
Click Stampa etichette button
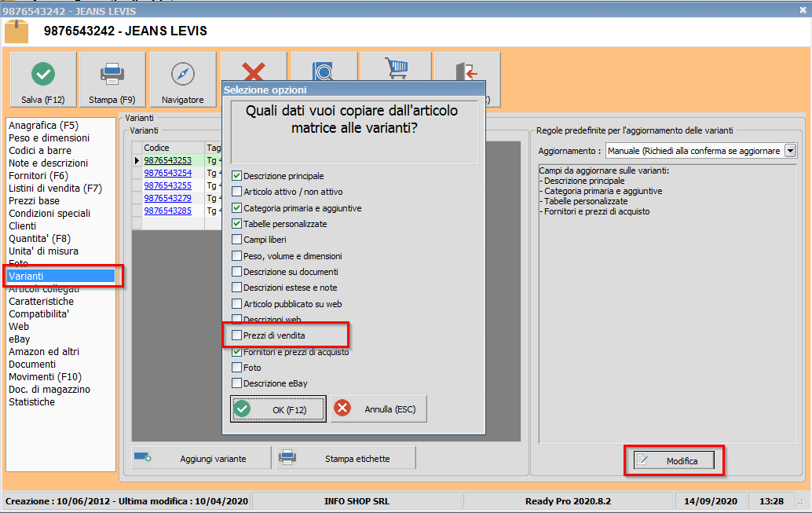point(346,458)
